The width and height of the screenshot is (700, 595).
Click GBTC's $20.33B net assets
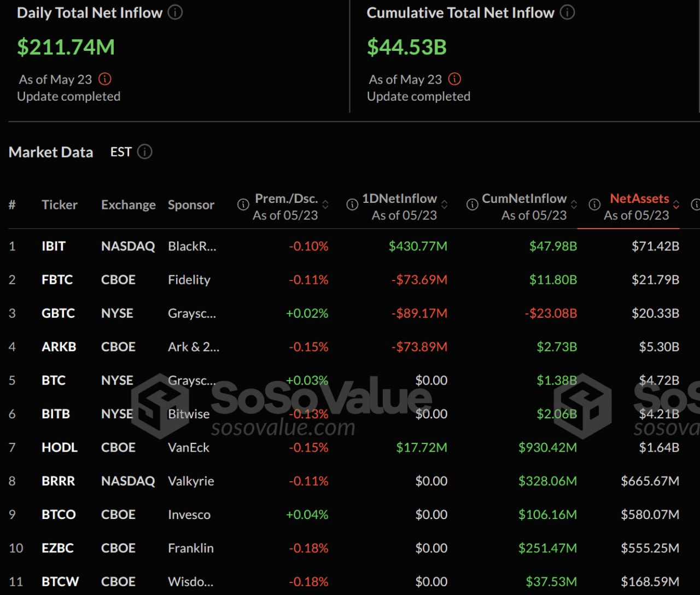click(655, 313)
